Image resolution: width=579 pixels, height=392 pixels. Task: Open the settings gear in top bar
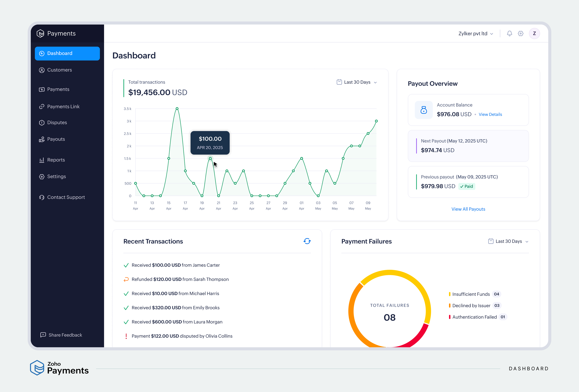click(520, 33)
